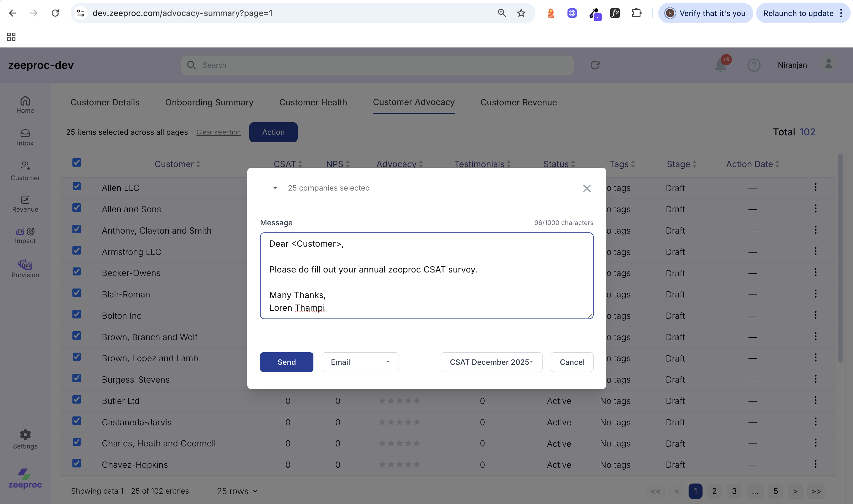Toggle the select-all header checkbox
The width and height of the screenshot is (853, 504).
coord(77,163)
